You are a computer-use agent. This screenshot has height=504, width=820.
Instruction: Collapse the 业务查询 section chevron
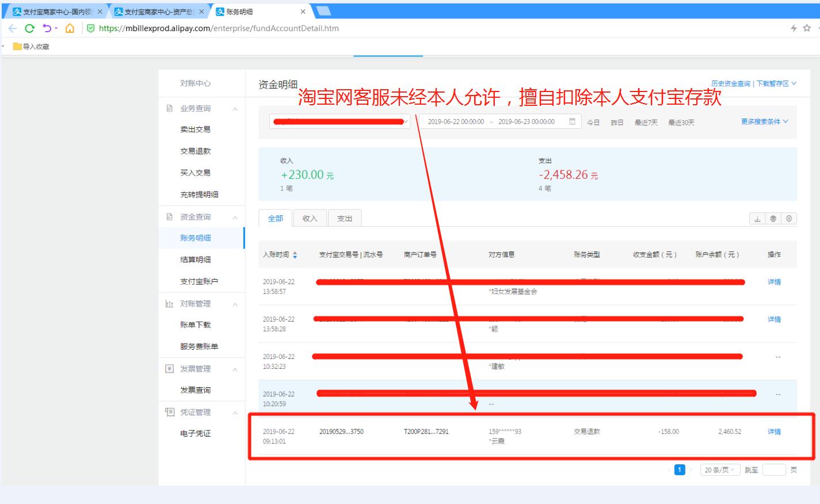(x=235, y=109)
